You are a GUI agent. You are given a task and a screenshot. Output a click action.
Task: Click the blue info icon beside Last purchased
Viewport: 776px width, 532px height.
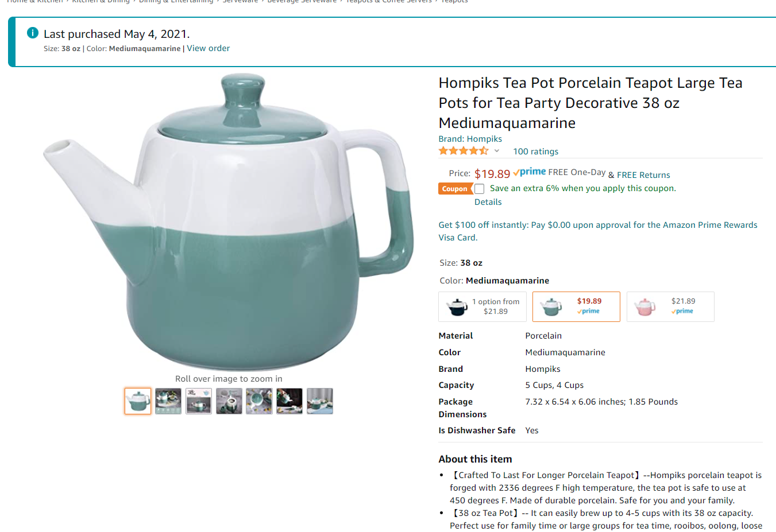point(33,33)
